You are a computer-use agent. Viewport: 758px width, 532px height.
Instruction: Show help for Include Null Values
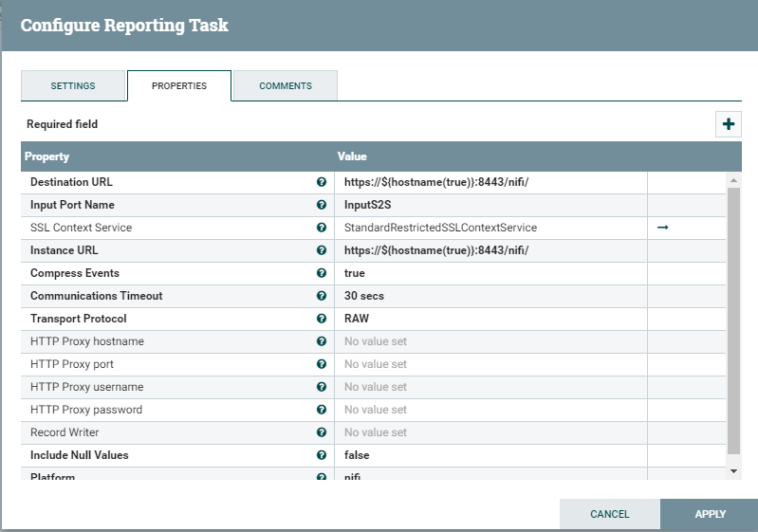tap(322, 454)
